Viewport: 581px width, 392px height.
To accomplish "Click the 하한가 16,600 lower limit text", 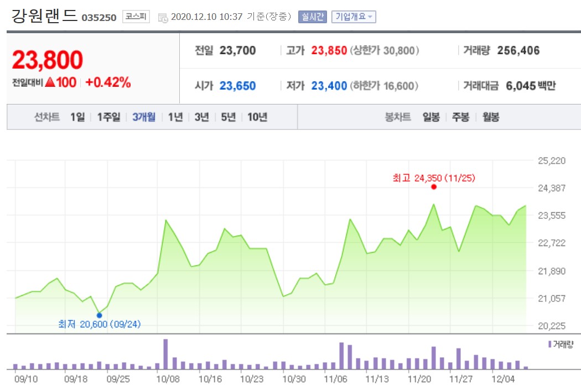I will coord(384,86).
